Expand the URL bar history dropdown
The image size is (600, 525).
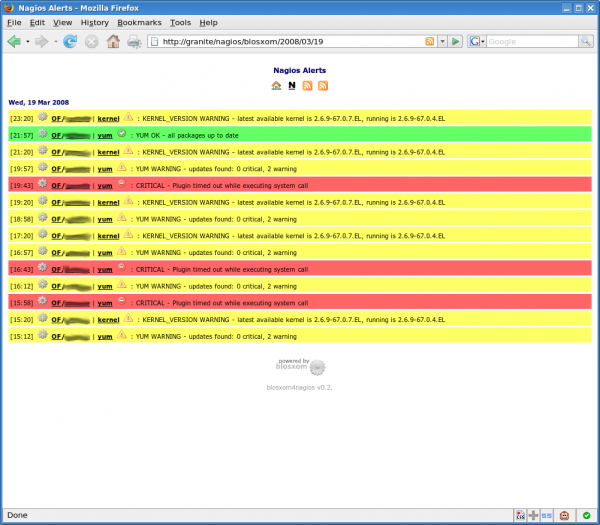click(x=442, y=42)
